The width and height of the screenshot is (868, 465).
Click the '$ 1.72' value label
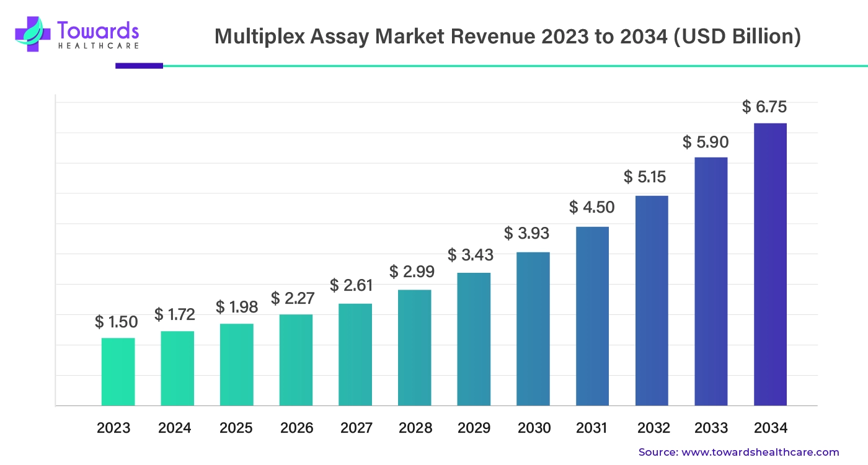175,314
